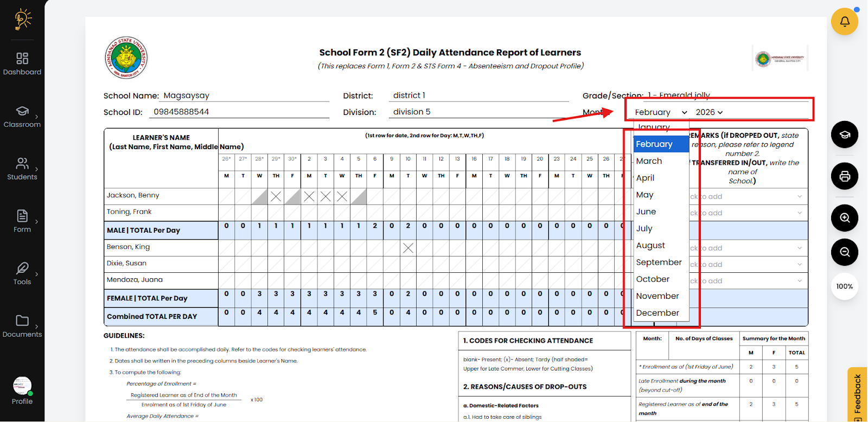Open the Profile avatar in sidebar
868x422 pixels.
[22, 386]
